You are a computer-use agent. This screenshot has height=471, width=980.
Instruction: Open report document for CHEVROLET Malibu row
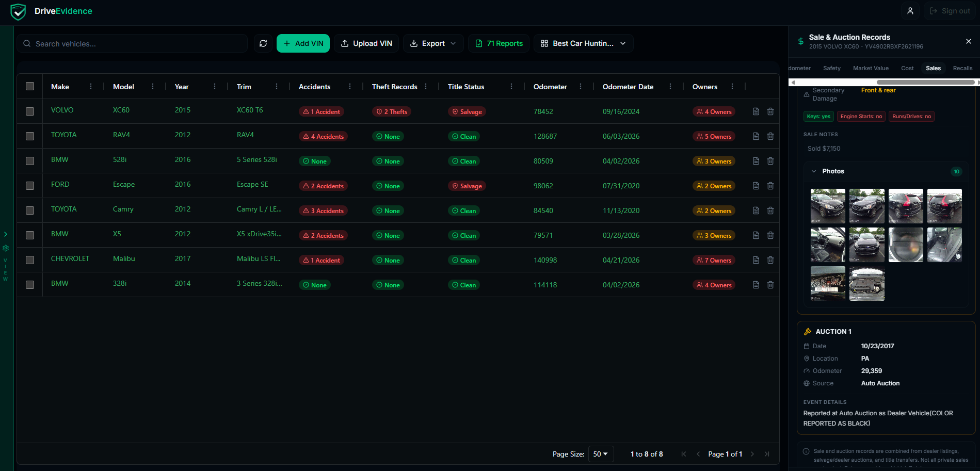756,260
